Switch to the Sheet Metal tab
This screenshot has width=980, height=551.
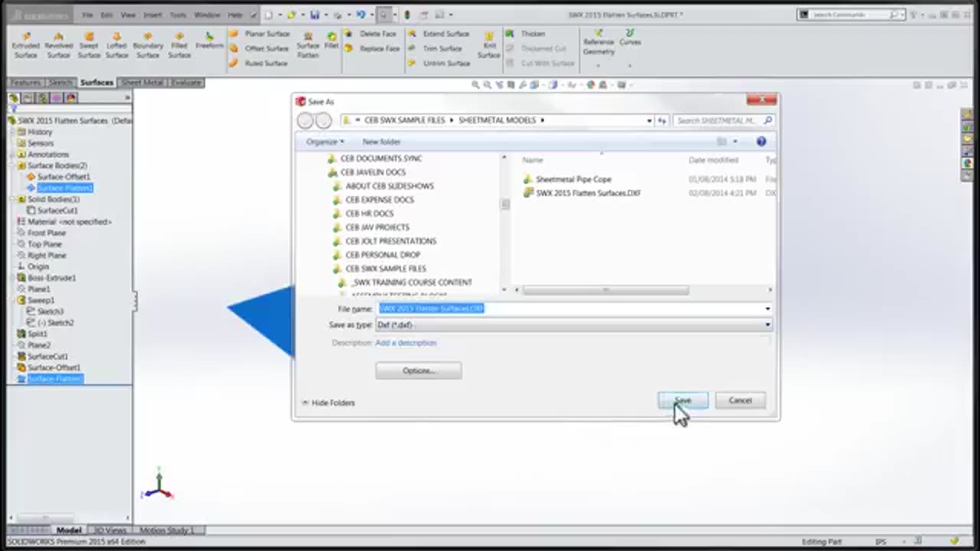coord(142,82)
